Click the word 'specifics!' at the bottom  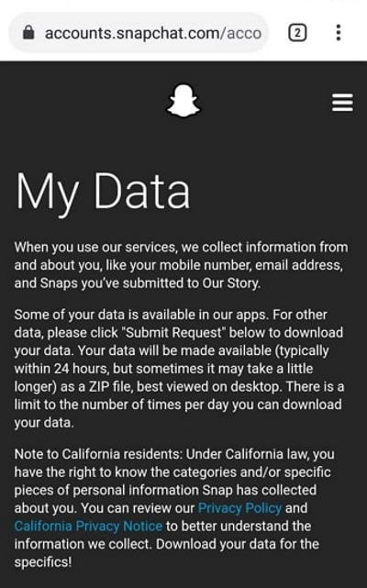(x=43, y=562)
